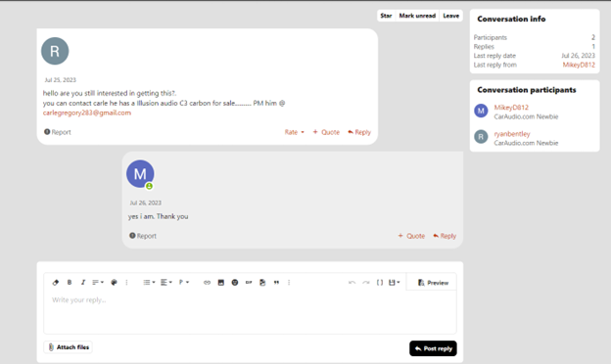Viewport: 611px width, 364px height.
Task: Click the redo arrow in editor
Action: tap(366, 282)
